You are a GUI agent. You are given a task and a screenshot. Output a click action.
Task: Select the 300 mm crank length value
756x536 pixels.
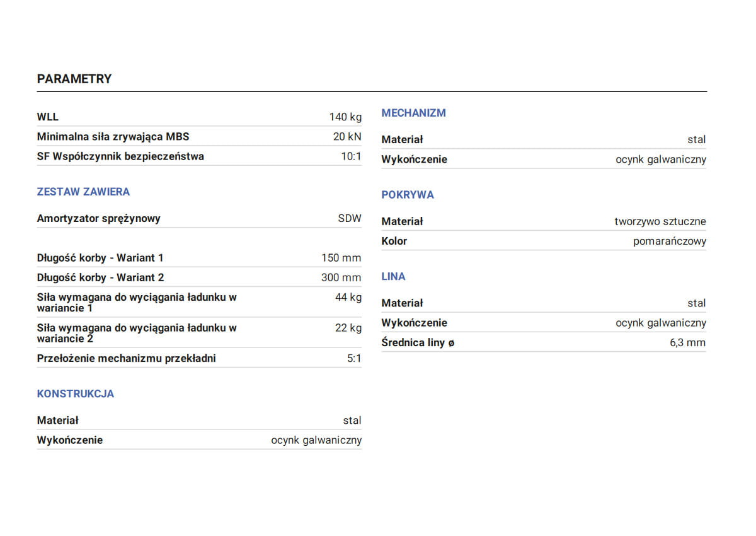coord(341,277)
